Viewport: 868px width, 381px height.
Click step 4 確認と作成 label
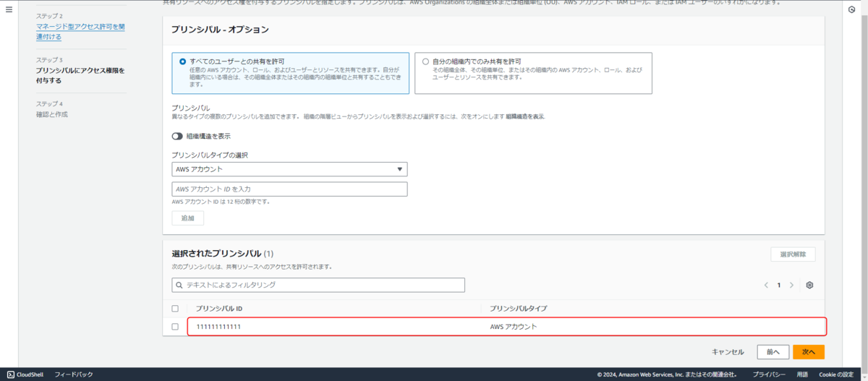click(x=52, y=114)
